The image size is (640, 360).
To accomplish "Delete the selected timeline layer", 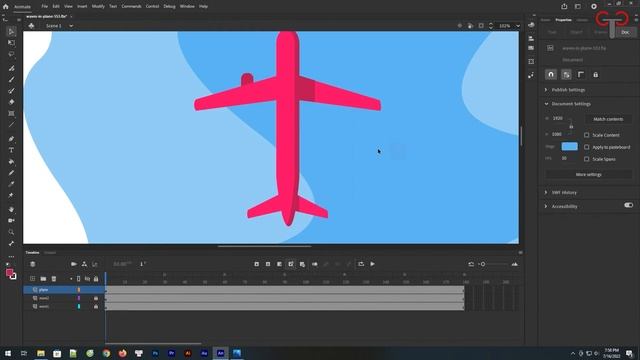I will [54, 279].
